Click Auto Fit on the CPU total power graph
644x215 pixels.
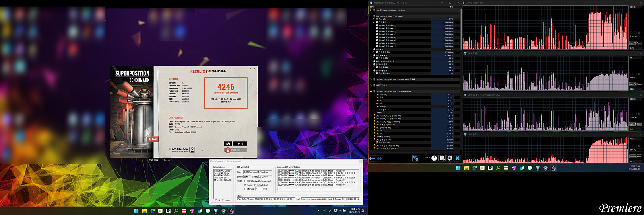click(632, 43)
